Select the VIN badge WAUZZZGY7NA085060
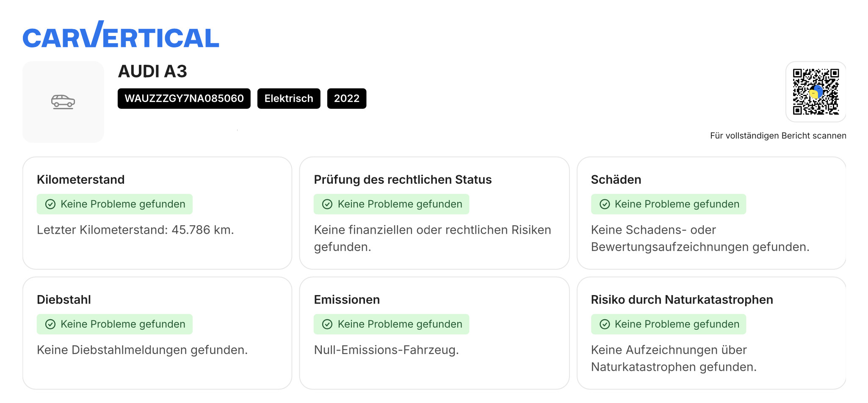The height and width of the screenshot is (403, 868). (184, 99)
